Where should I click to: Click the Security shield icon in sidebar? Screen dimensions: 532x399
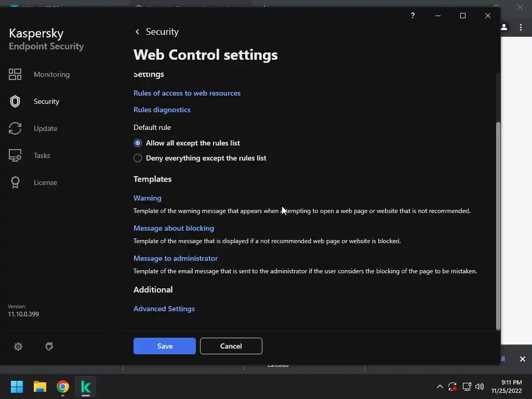coord(15,101)
